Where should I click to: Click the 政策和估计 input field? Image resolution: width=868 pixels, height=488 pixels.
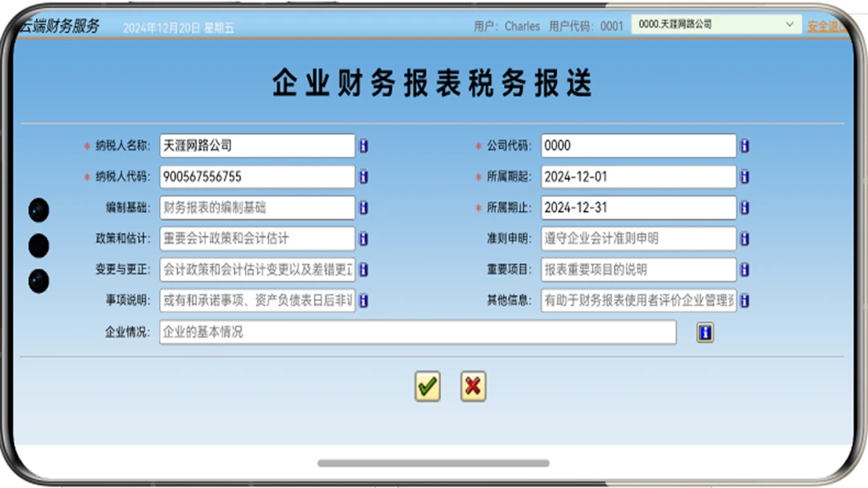point(257,239)
